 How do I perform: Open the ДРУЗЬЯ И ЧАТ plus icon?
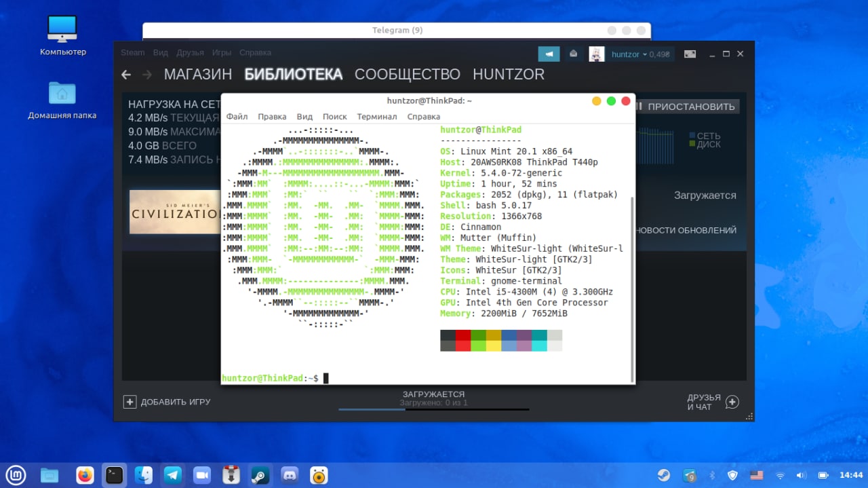(732, 402)
